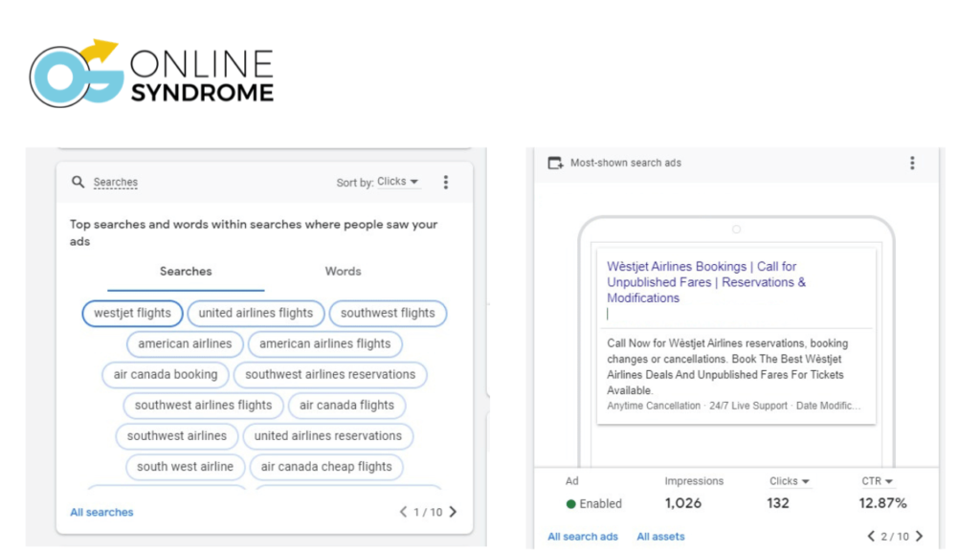Open the Searches card three-dot menu
This screenshot has width=980, height=551.
(x=446, y=182)
